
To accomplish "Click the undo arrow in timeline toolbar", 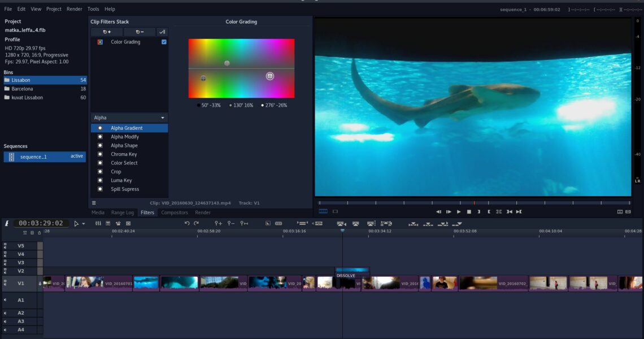I will pyautogui.click(x=187, y=224).
